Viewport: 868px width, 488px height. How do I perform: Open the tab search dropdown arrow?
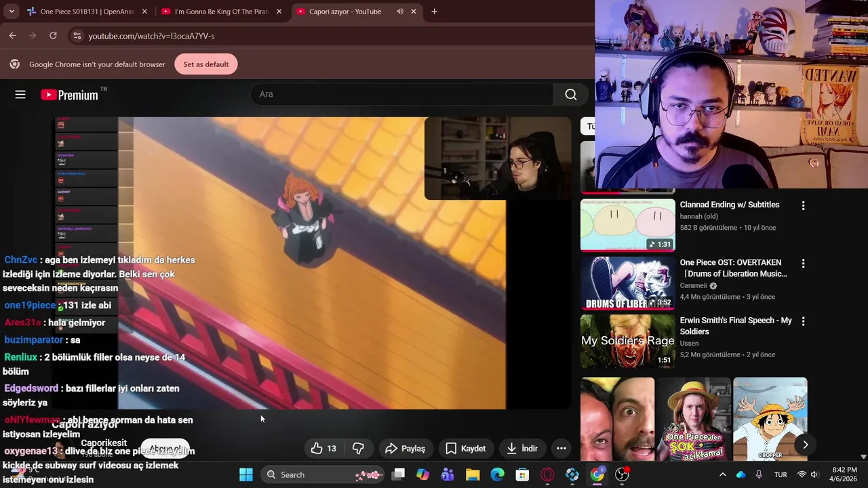(12, 12)
